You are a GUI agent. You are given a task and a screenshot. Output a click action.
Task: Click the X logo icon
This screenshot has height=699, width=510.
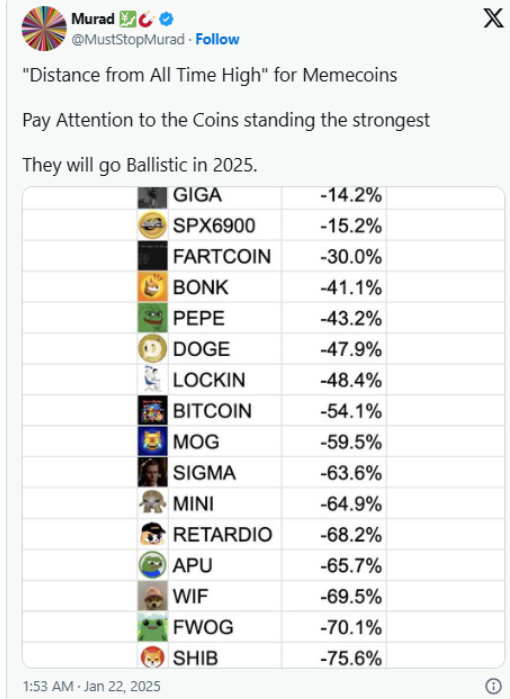coord(493,18)
